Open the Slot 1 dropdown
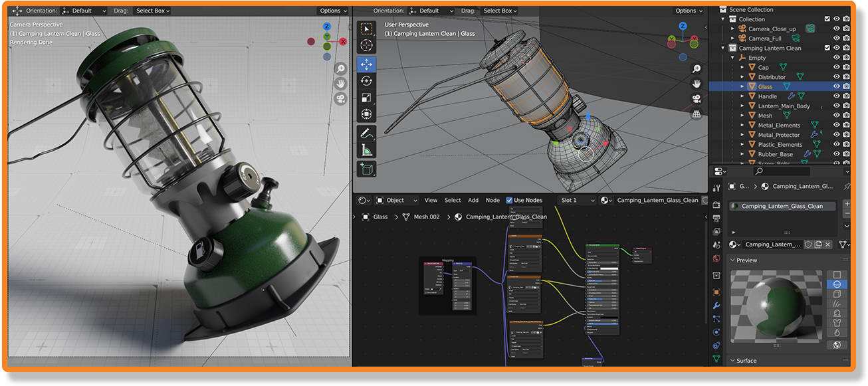 click(577, 200)
